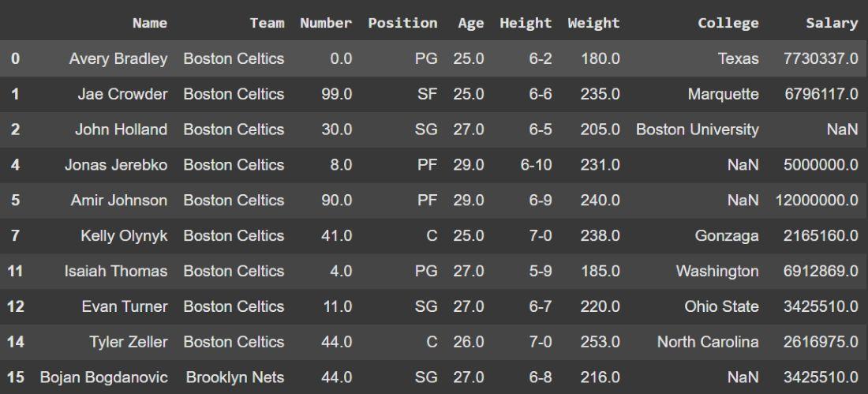Select the Boston University college cell
Image resolution: width=868 pixels, height=394 pixels.
(698, 129)
